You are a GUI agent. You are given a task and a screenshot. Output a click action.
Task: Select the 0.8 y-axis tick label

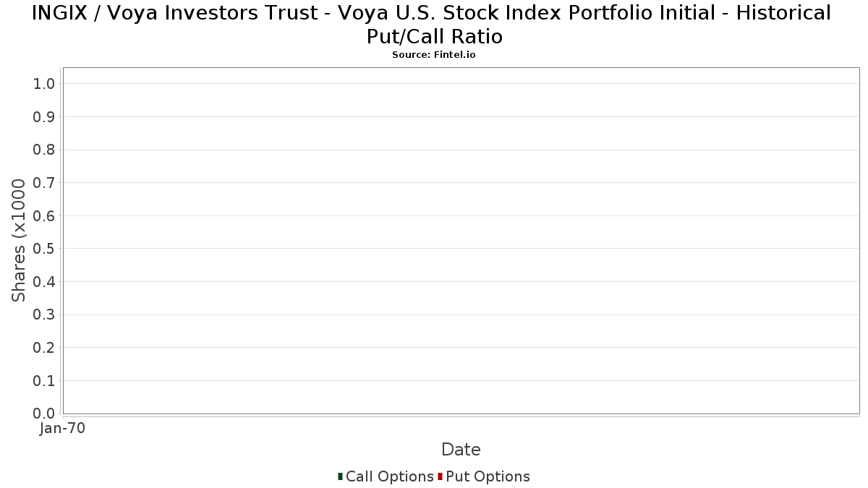click(x=44, y=150)
